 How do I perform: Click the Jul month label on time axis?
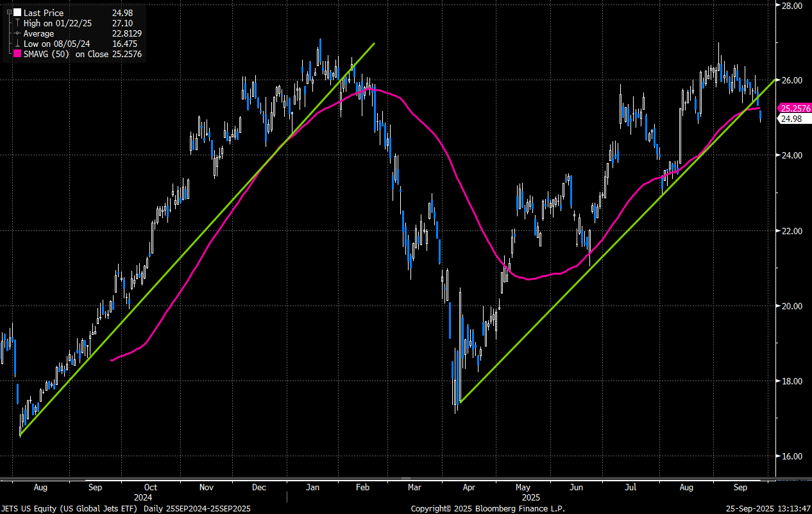(x=632, y=488)
